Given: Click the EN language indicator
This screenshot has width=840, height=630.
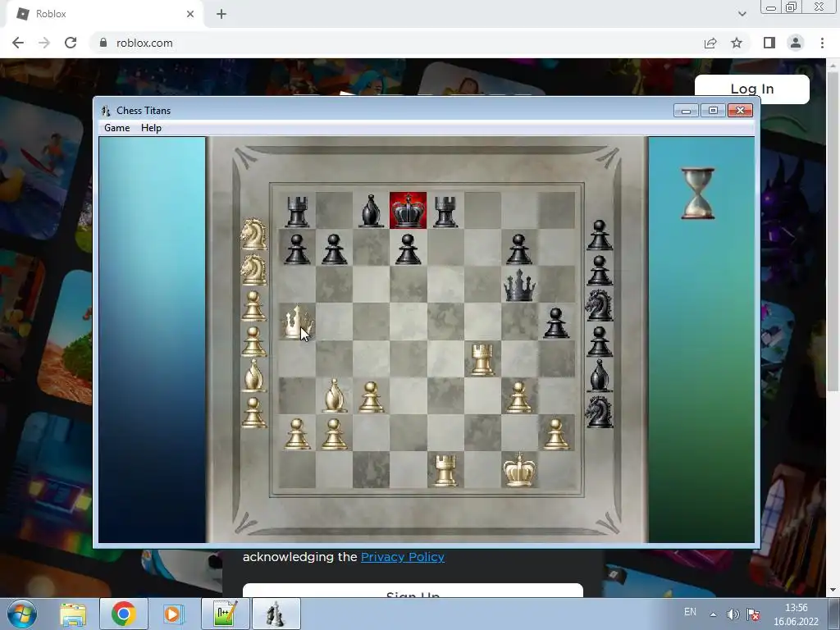Looking at the screenshot, I should click(690, 612).
